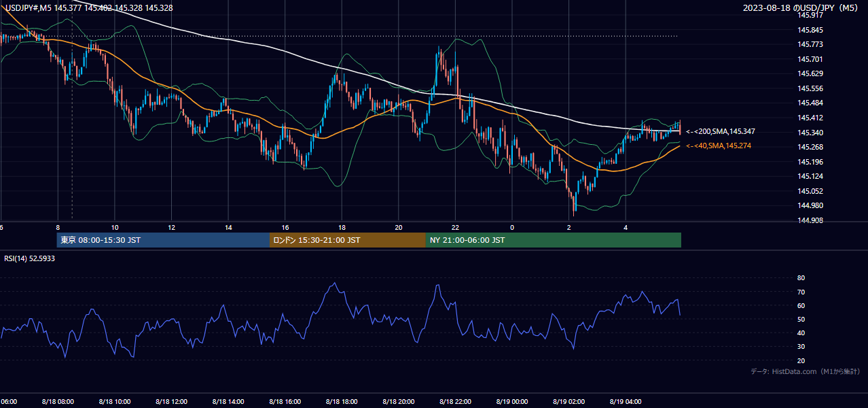
Task: Click price axis value 145.484
Action: (x=810, y=103)
